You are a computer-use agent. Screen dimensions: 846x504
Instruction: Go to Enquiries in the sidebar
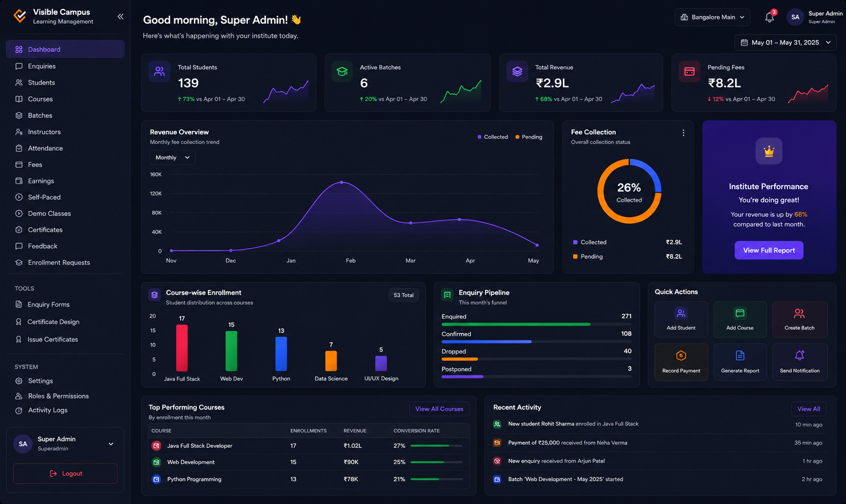(65, 66)
